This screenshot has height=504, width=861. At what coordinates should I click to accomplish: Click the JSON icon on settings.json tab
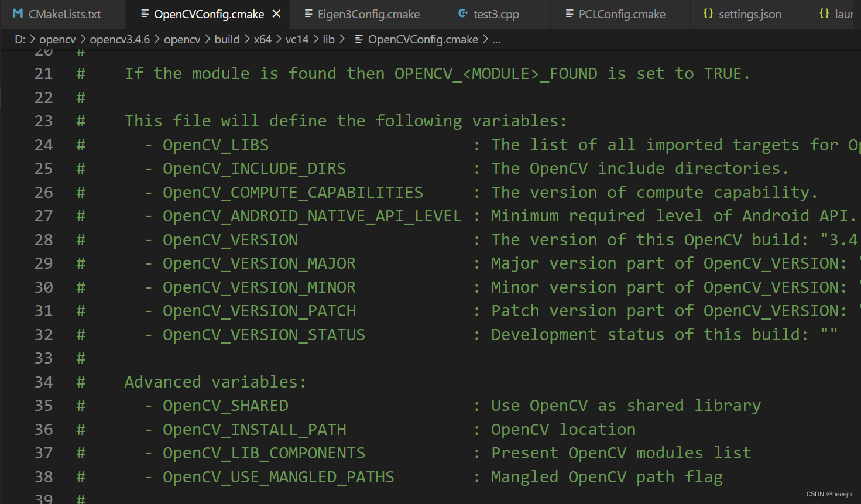point(709,15)
